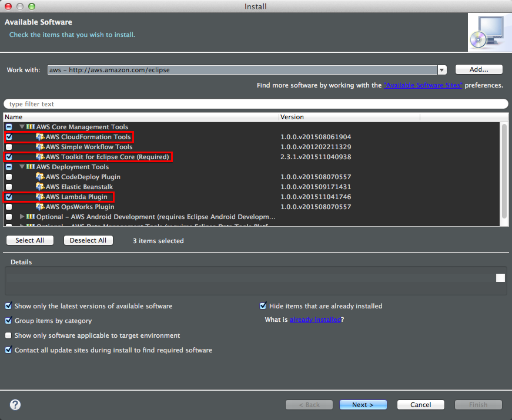
Task: Click the AWS CodeDeploy Plugin icon
Action: pos(40,177)
